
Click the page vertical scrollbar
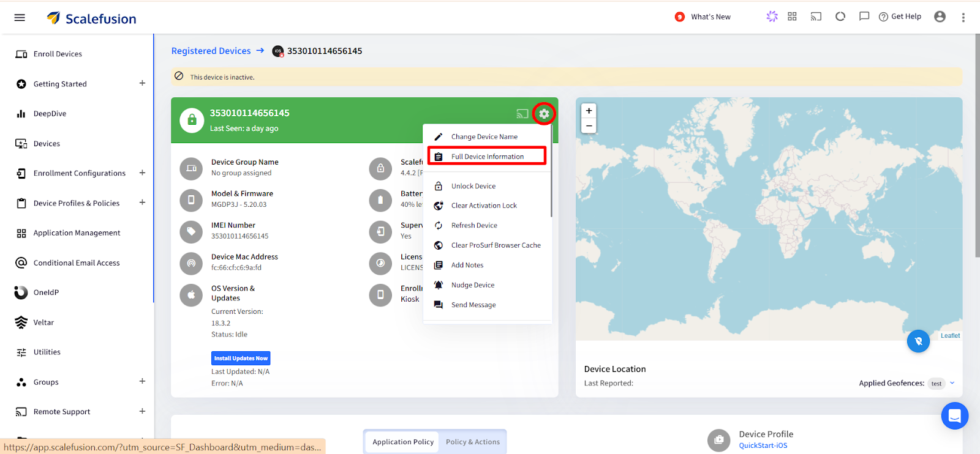[x=977, y=146]
